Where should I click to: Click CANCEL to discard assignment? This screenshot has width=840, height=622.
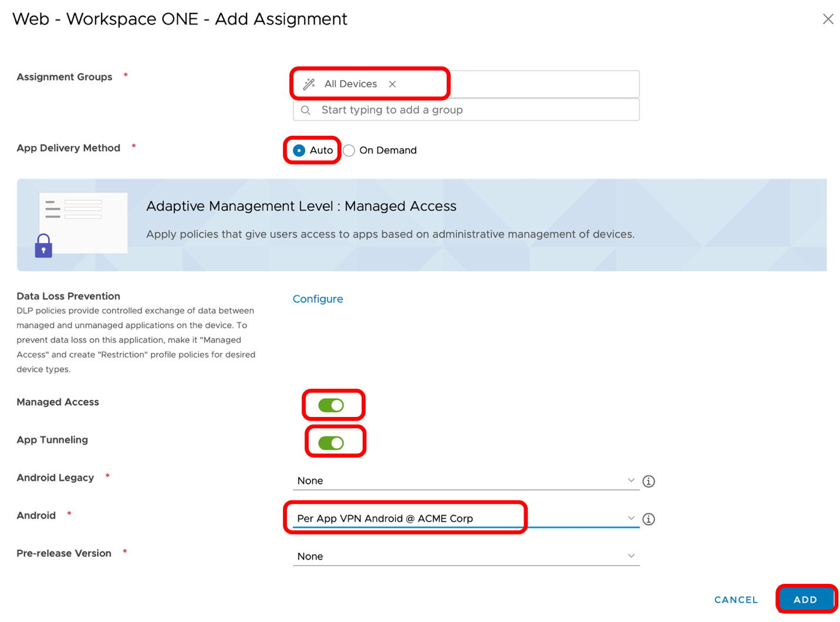click(736, 600)
